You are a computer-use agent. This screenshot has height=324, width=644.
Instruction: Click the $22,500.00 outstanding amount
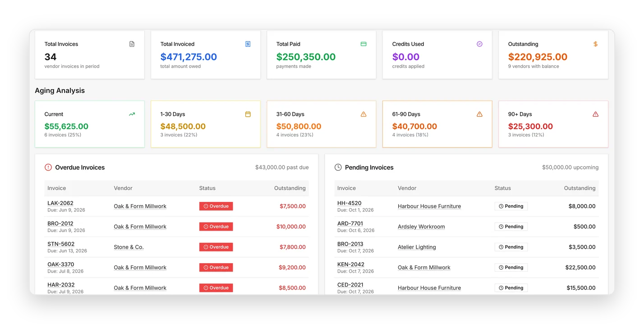580,268
